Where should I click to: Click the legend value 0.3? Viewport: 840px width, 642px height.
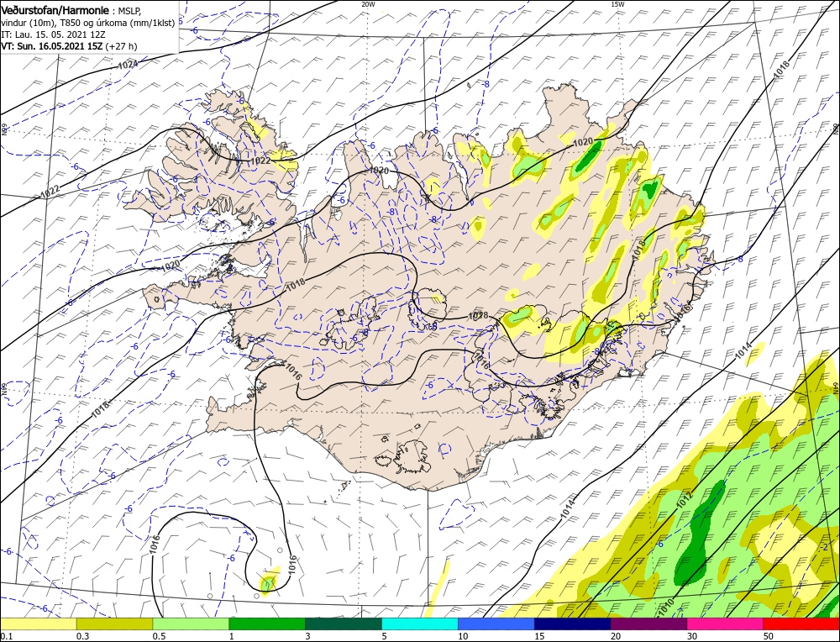click(82, 636)
